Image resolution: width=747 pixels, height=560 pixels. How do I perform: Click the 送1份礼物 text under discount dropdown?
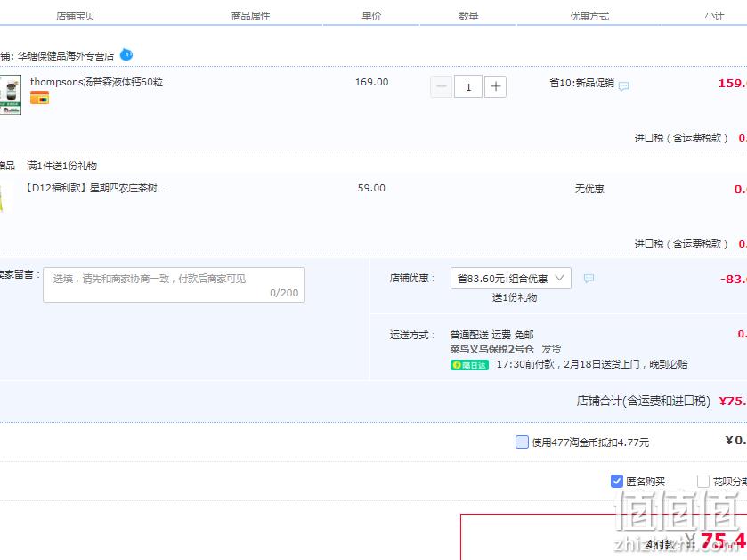click(515, 297)
